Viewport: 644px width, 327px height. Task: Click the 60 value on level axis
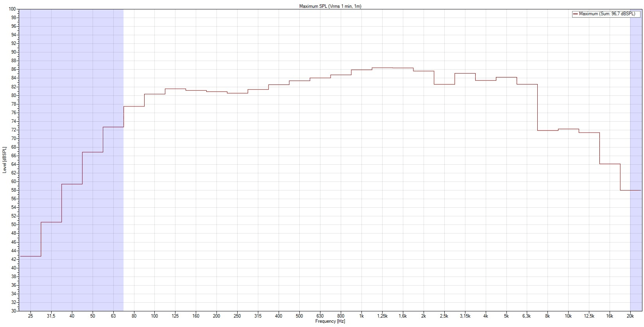14,181
